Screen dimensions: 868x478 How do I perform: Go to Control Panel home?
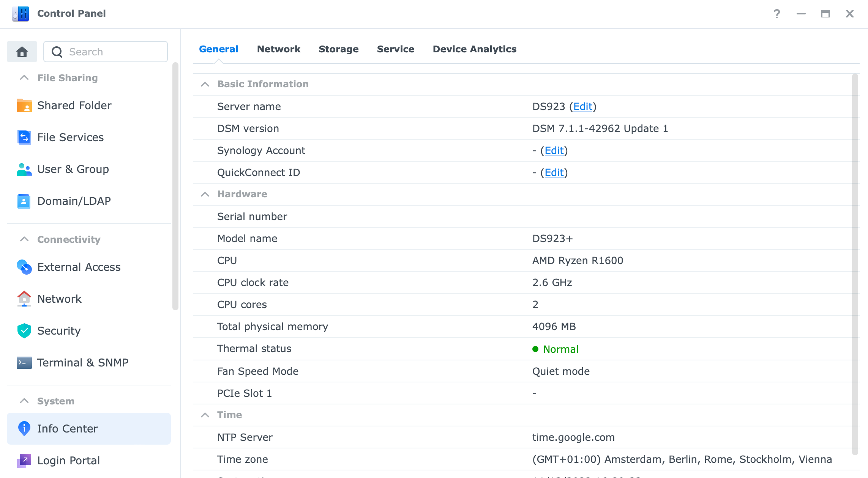22,52
